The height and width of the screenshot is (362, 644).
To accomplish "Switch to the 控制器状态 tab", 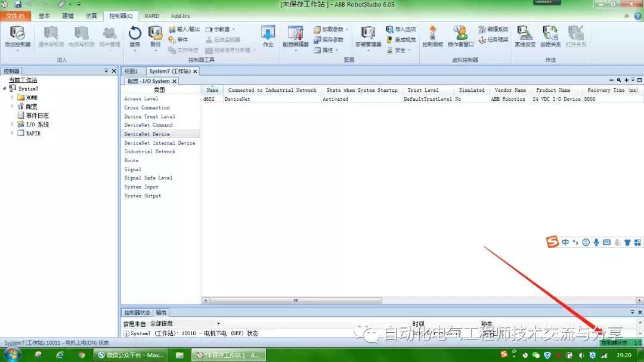I will coord(137,313).
